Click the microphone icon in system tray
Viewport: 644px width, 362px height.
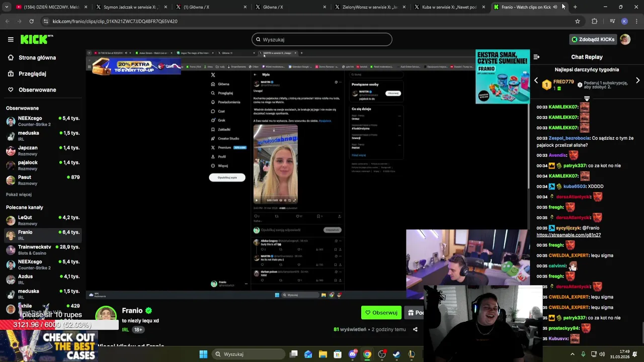coord(583,354)
